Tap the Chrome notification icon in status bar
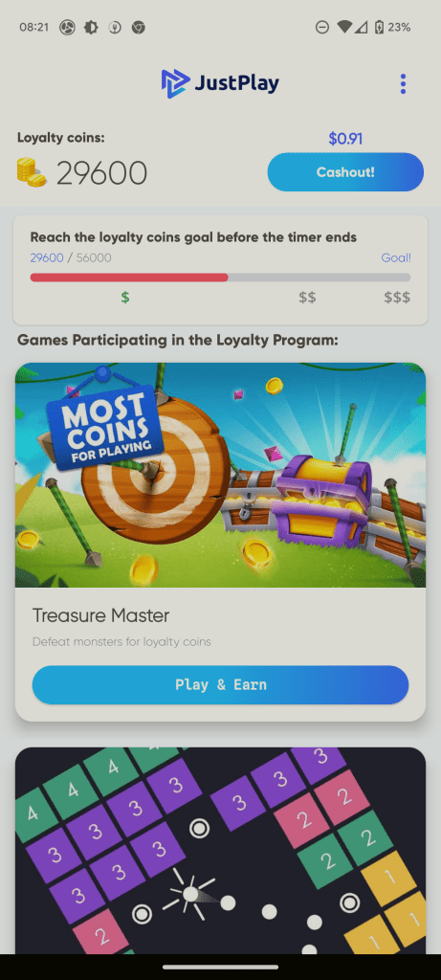This screenshot has width=441, height=980. pos(139,27)
